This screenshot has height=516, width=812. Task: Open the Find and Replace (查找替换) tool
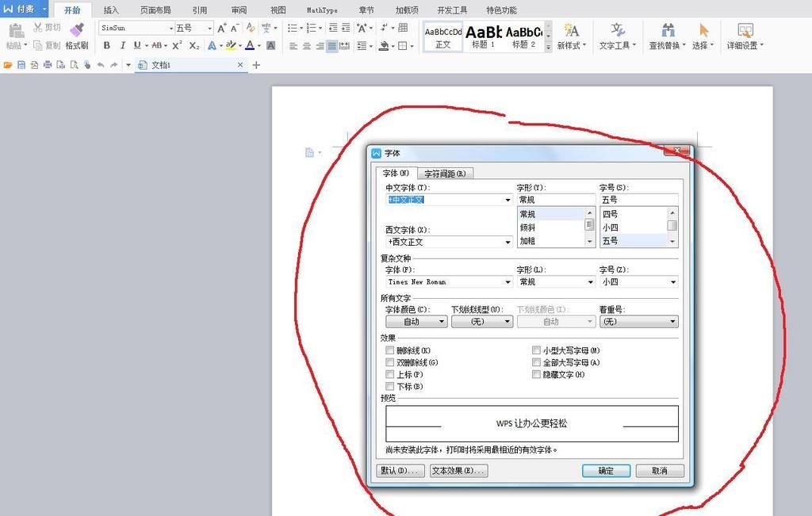pos(668,36)
